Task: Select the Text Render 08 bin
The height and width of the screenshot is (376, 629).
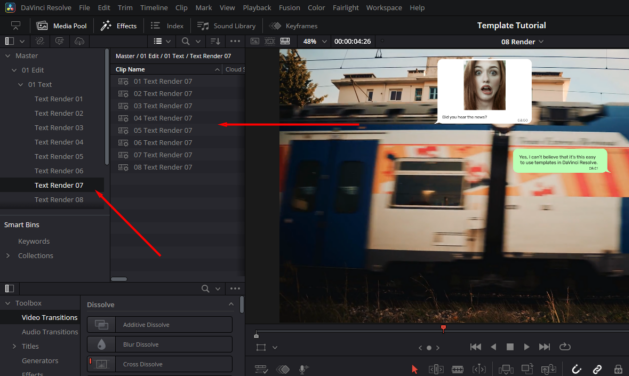Action: pos(59,199)
